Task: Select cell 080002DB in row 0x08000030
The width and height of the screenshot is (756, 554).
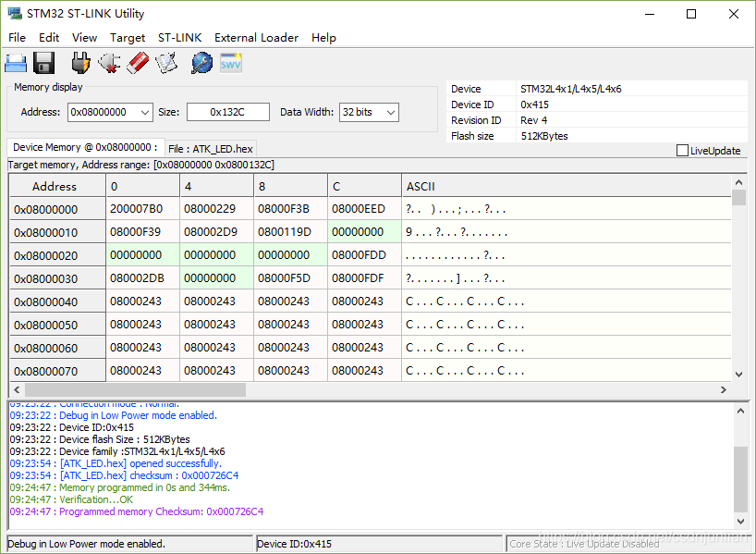Action: click(x=142, y=278)
